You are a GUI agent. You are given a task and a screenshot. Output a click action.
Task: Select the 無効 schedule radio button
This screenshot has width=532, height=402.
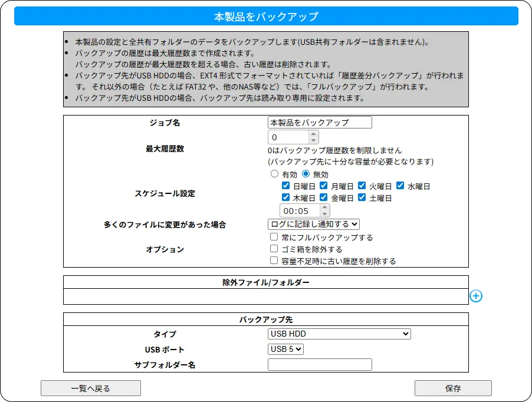[x=306, y=174]
